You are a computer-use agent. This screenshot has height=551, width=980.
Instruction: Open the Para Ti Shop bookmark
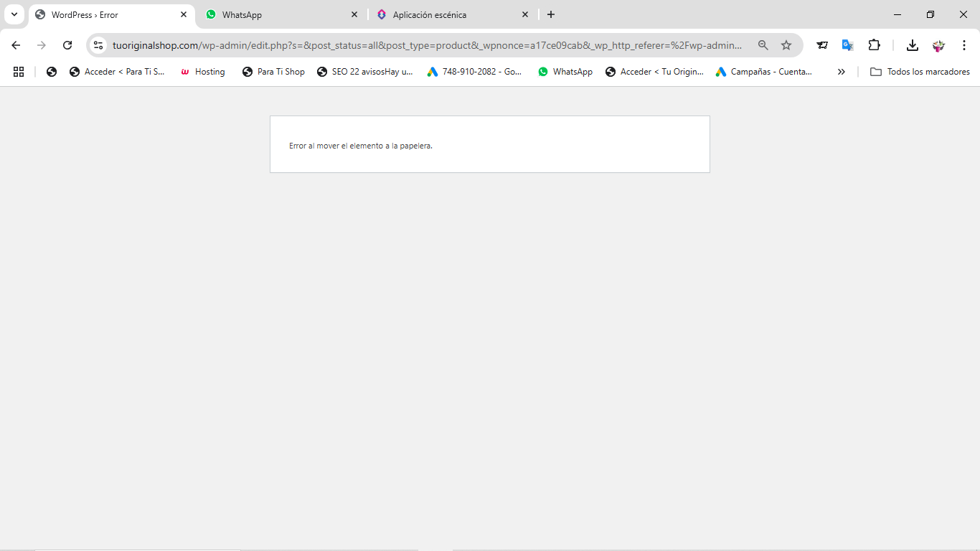pyautogui.click(x=273, y=72)
